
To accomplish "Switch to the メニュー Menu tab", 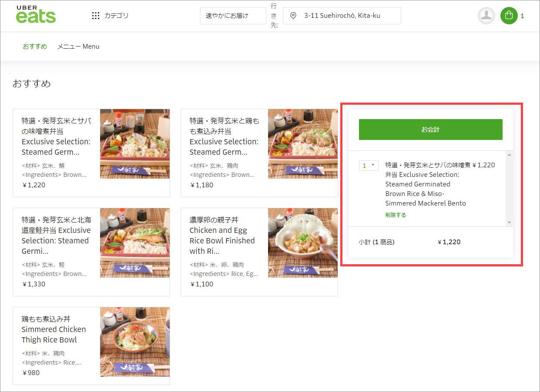I will (78, 47).
